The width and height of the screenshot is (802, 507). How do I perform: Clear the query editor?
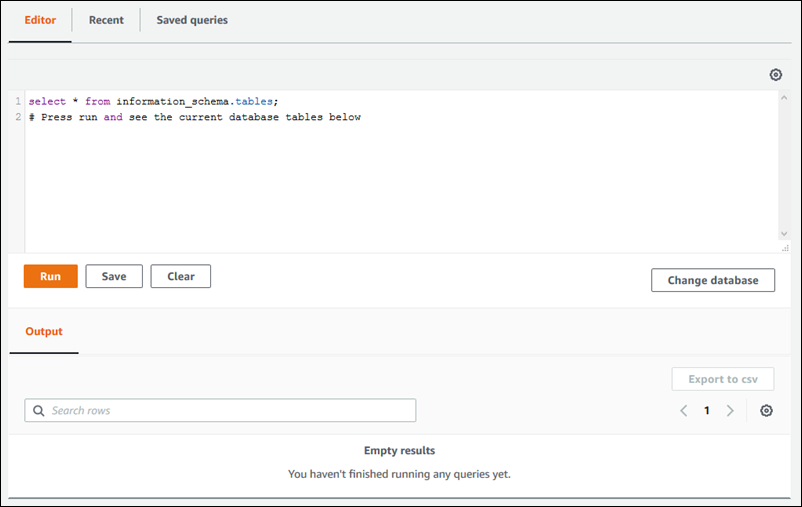tap(181, 276)
